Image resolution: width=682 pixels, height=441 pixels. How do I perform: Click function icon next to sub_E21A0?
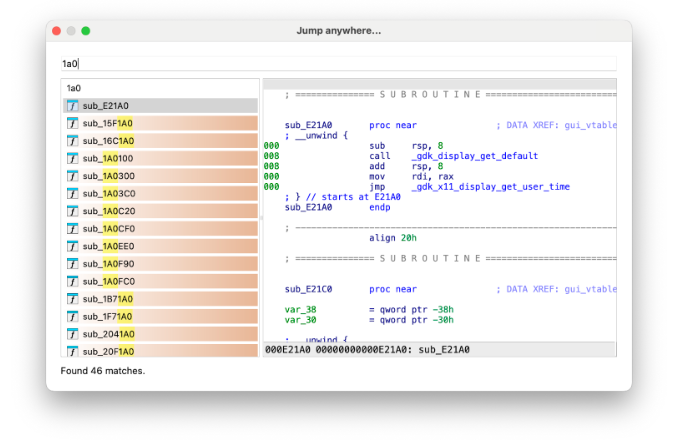tap(73, 106)
